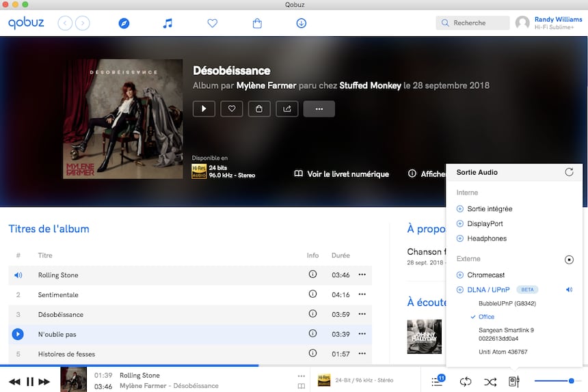Click Voir le livret numérique
Image resolution: width=588 pixels, height=392 pixels.
(342, 174)
